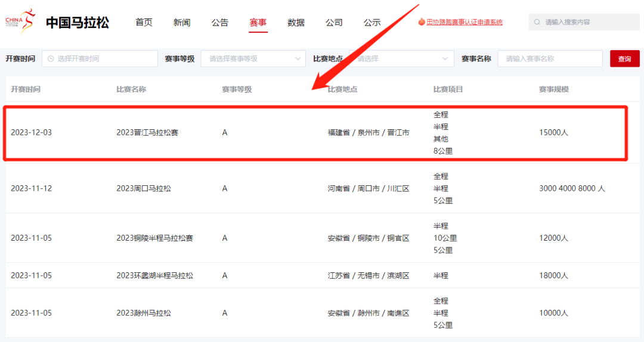Click the flame icon beside certification link

click(x=422, y=22)
